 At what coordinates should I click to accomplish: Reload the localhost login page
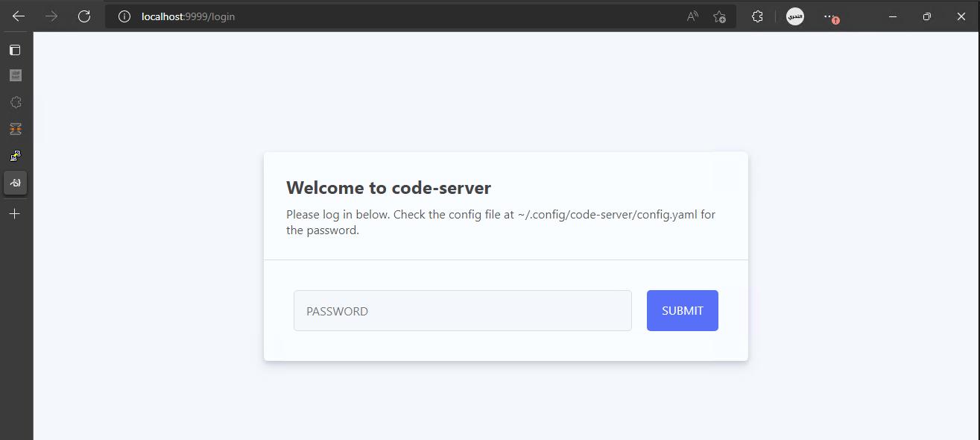tap(84, 16)
